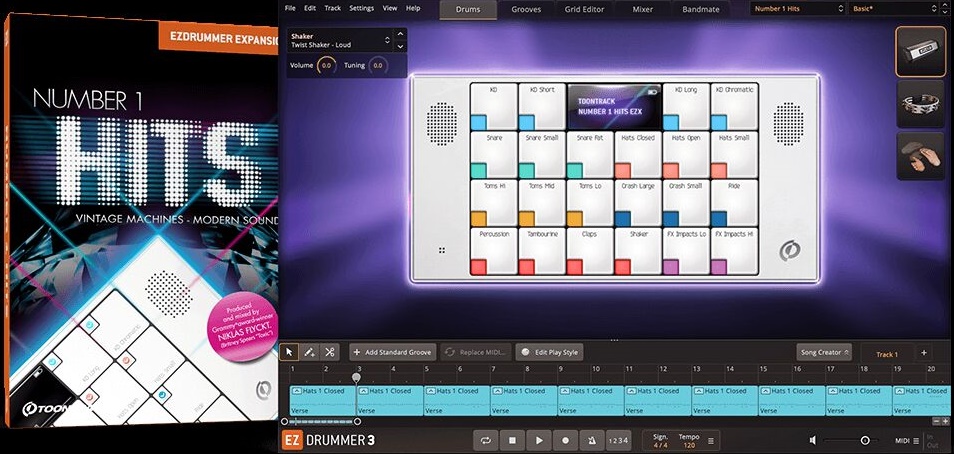Toggle the 1234 count-in button

pyautogui.click(x=619, y=440)
